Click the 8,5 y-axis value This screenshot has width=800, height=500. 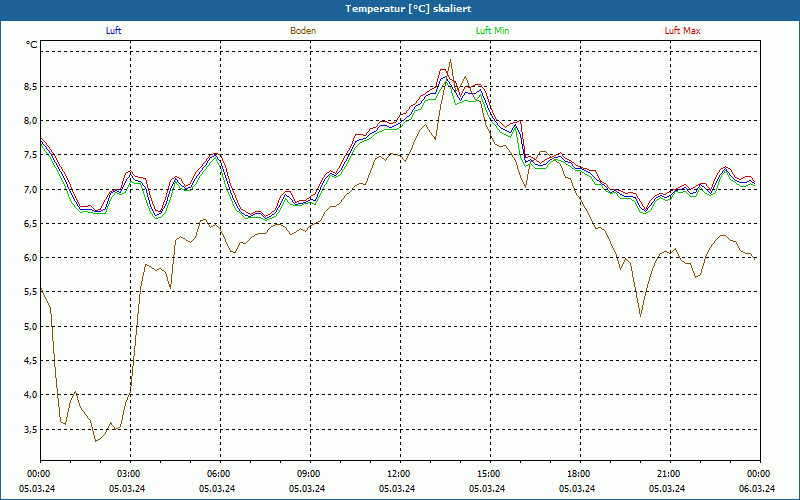click(x=31, y=87)
